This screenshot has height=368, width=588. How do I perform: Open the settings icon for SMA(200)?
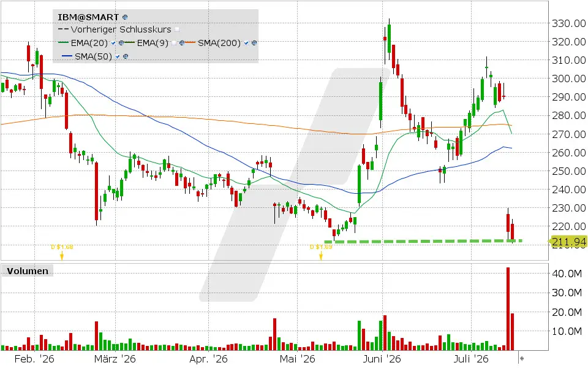[x=254, y=43]
